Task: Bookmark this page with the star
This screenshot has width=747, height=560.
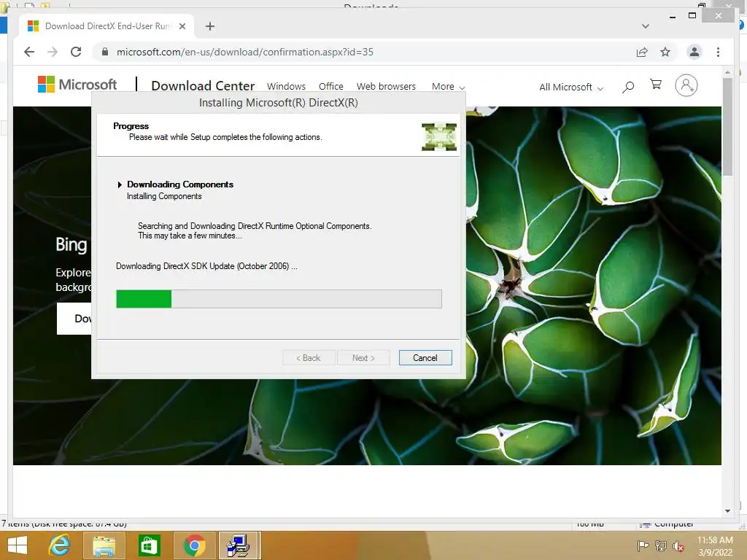Action: (x=665, y=52)
